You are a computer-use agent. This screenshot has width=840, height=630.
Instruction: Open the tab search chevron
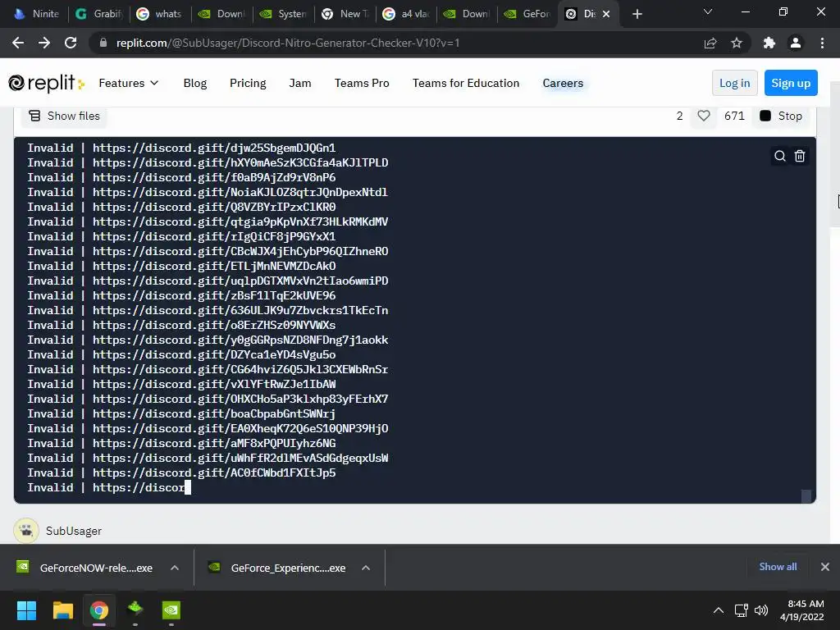708,11
